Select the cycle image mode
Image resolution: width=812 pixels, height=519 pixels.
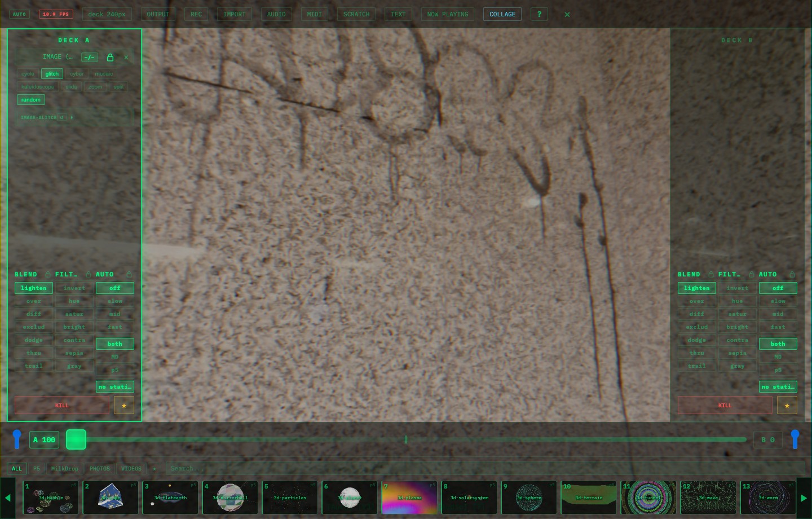(28, 74)
